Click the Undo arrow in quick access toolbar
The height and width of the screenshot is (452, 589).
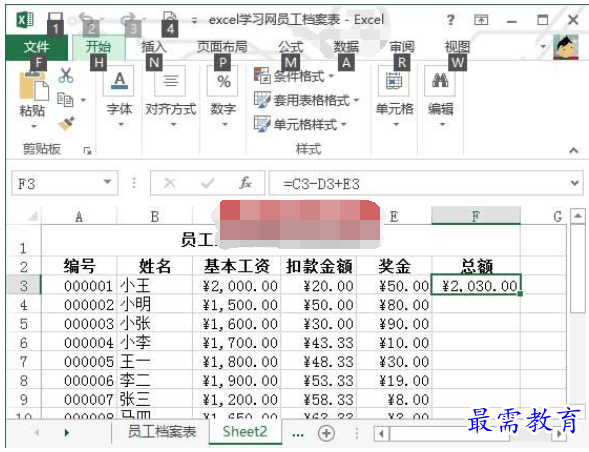pyautogui.click(x=86, y=18)
